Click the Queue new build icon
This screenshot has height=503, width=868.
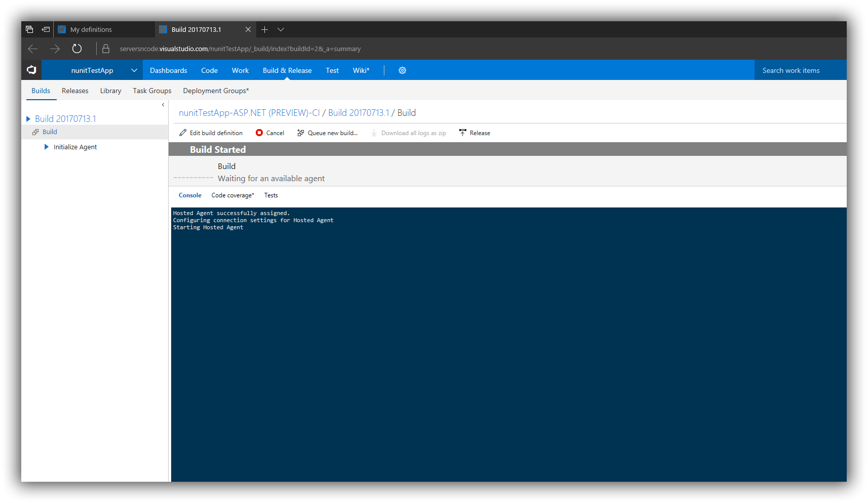click(301, 133)
